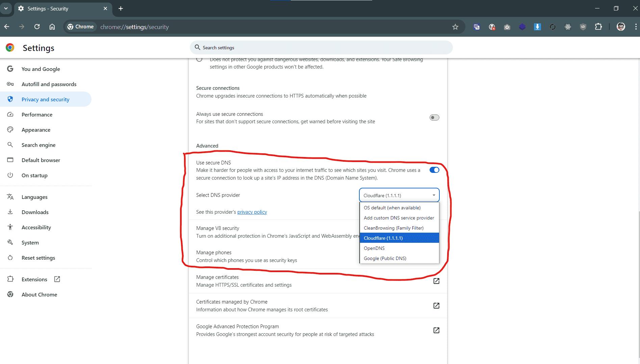Image resolution: width=640 pixels, height=364 pixels.
Task: Open Search engine settings
Action: pos(46,145)
